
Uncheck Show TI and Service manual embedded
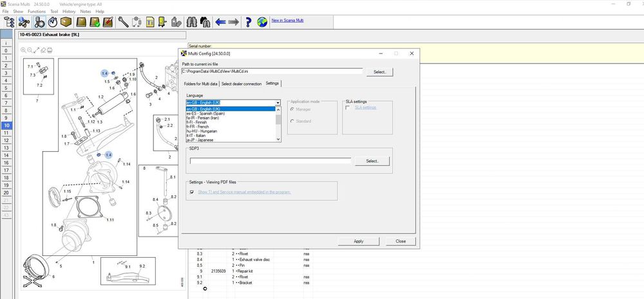coord(192,192)
